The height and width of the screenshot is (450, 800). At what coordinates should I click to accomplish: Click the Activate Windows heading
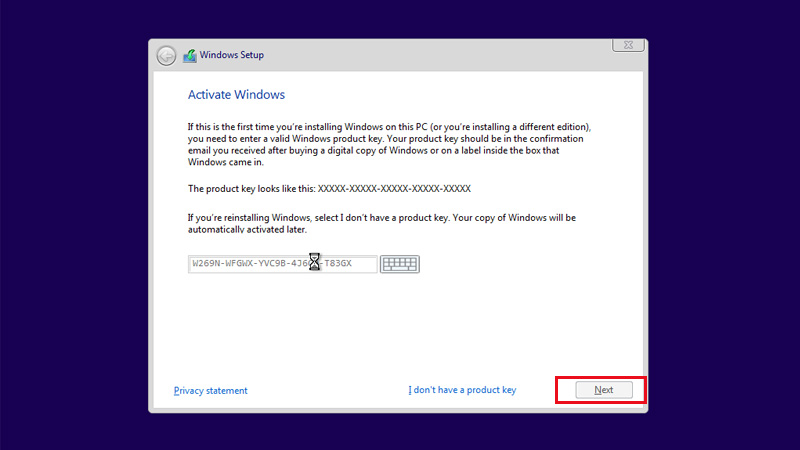(x=236, y=94)
